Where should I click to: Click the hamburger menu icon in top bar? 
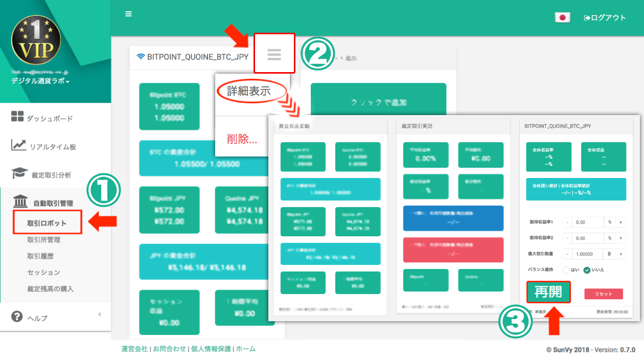(x=128, y=14)
